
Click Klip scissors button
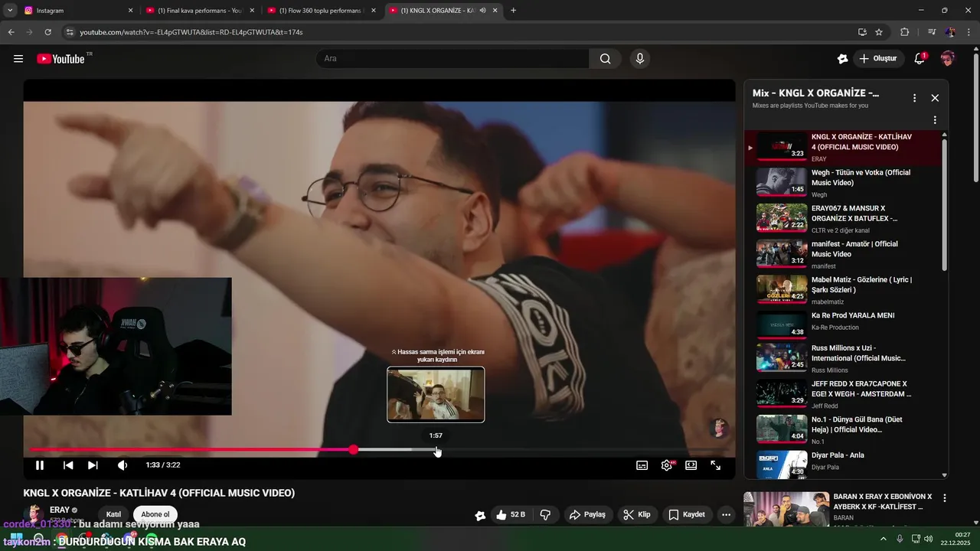pyautogui.click(x=637, y=515)
